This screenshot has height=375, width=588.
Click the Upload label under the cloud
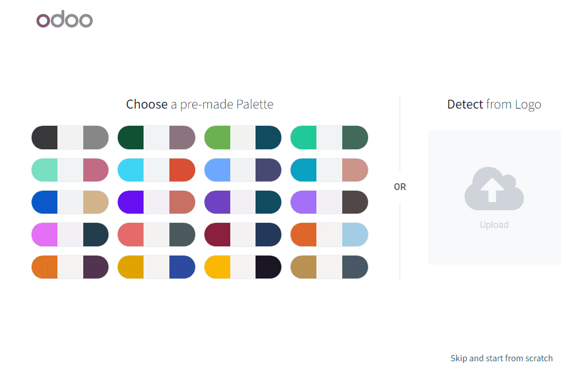(x=494, y=225)
